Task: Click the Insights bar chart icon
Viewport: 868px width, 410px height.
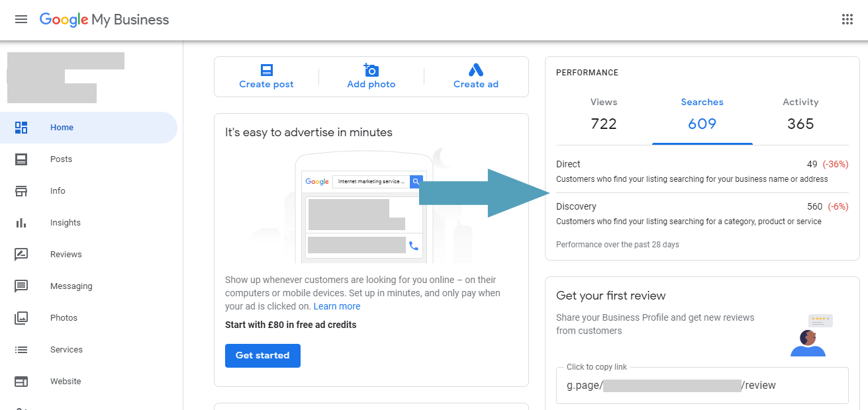Action: [21, 223]
